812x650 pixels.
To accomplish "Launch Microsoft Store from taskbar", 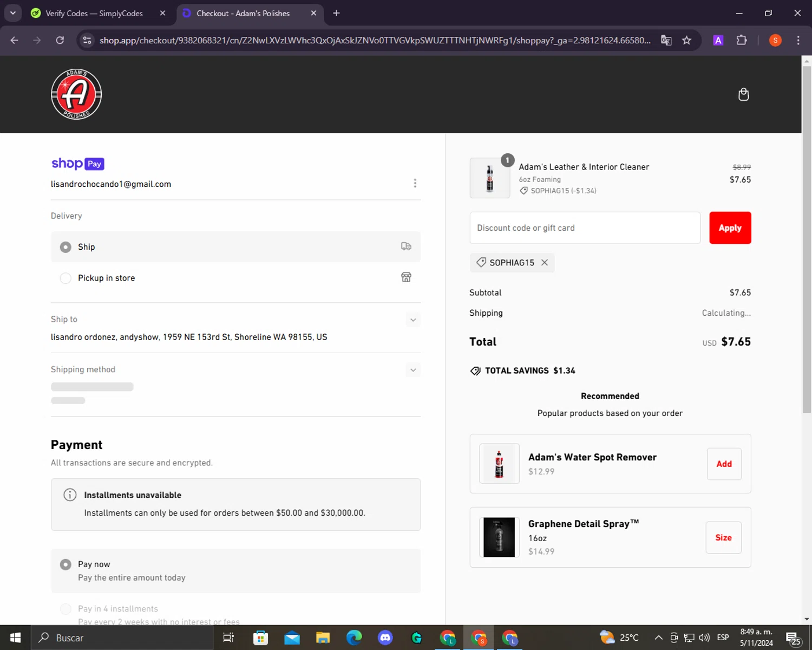I will [260, 638].
